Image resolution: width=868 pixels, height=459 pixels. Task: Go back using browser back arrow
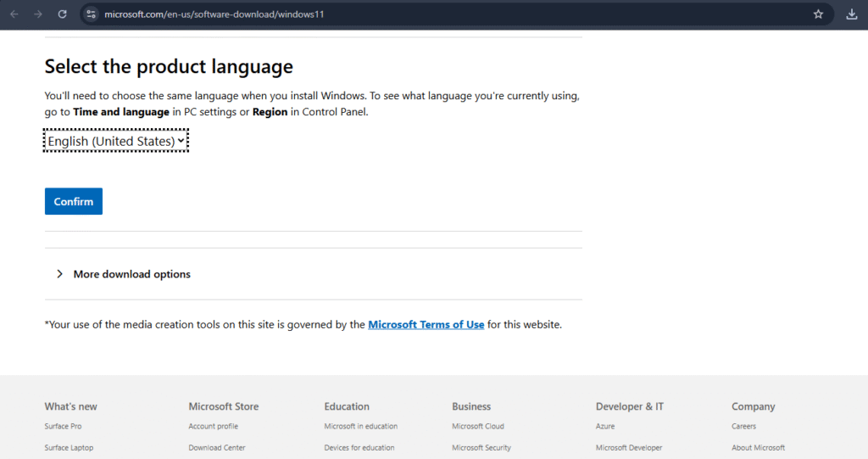[x=14, y=14]
